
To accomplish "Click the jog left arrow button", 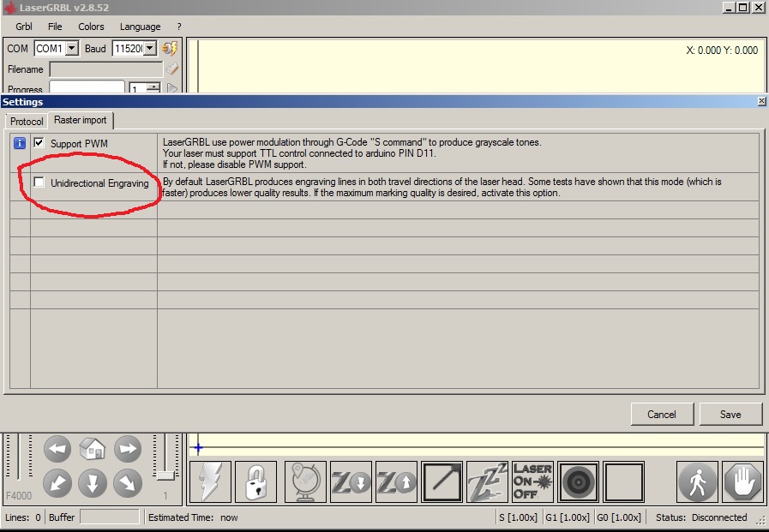I will 57,449.
